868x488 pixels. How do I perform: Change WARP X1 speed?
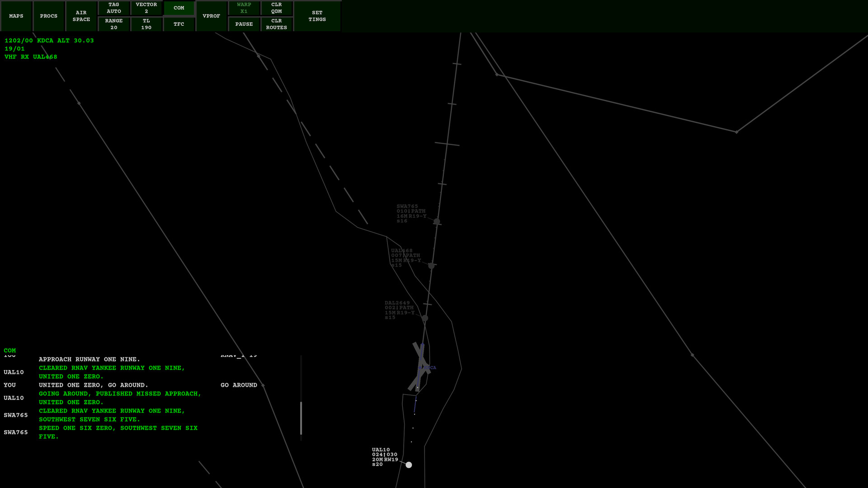(244, 8)
